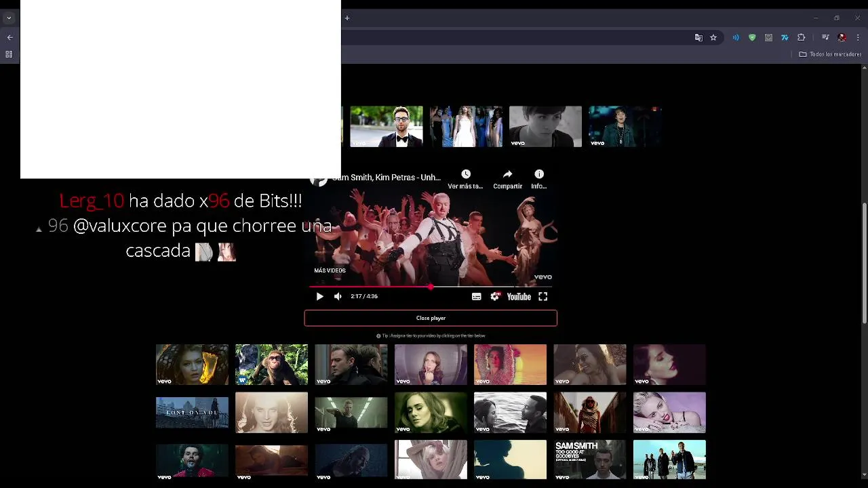The width and height of the screenshot is (868, 488).
Task: Click the vertical scrollbar thumb
Action: point(864,263)
